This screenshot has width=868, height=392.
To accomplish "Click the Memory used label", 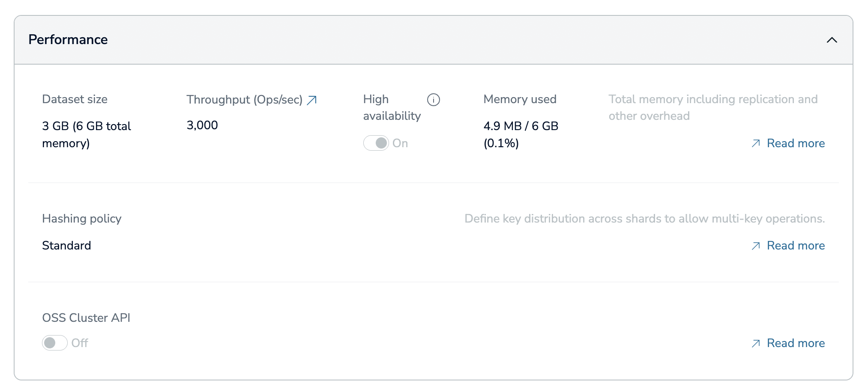I will pos(520,99).
